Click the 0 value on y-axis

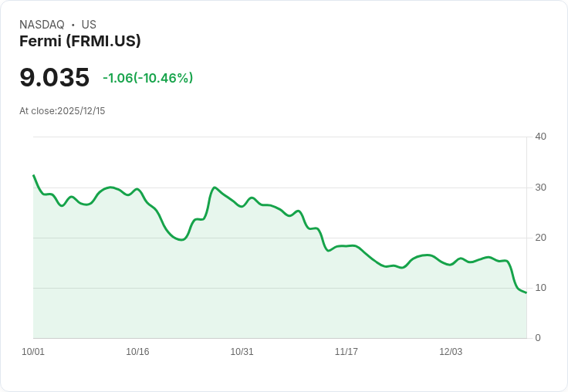[538, 338]
